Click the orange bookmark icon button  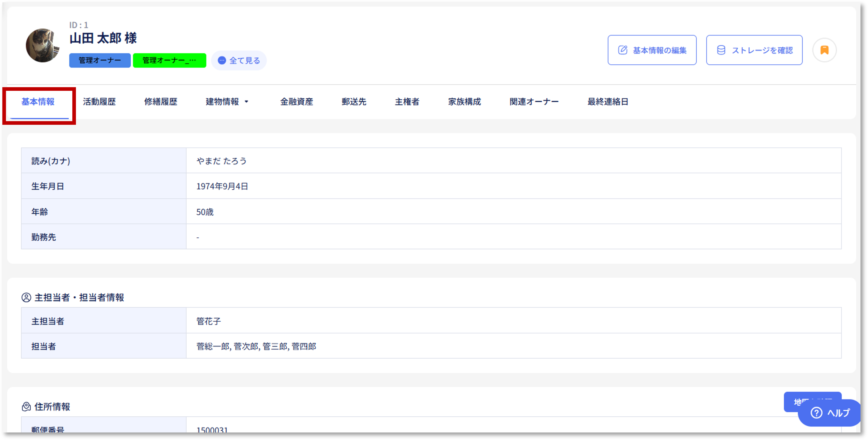pyautogui.click(x=824, y=50)
